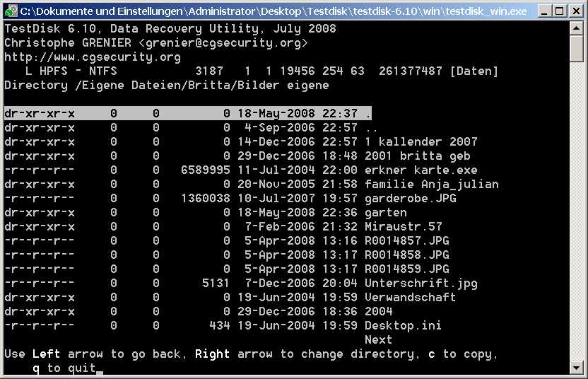Screen dimensions: 588x379
Task: Select the '1 kallender 2007' directory
Action: (241, 142)
